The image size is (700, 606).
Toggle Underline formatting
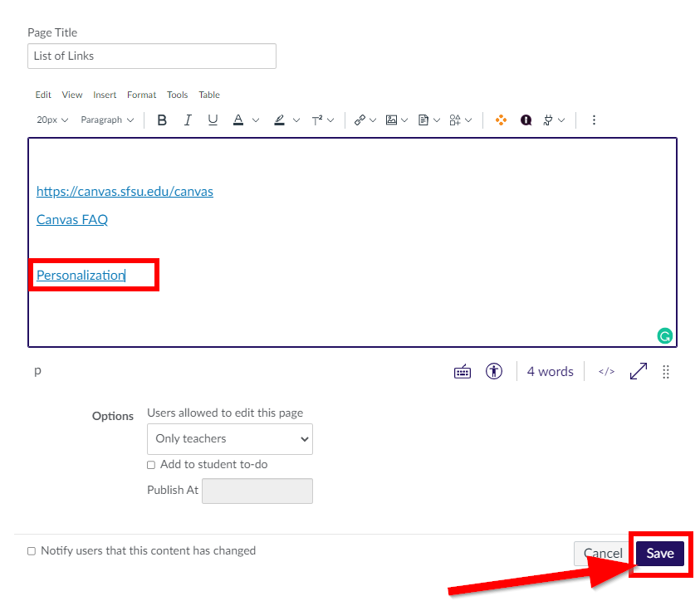click(x=213, y=120)
